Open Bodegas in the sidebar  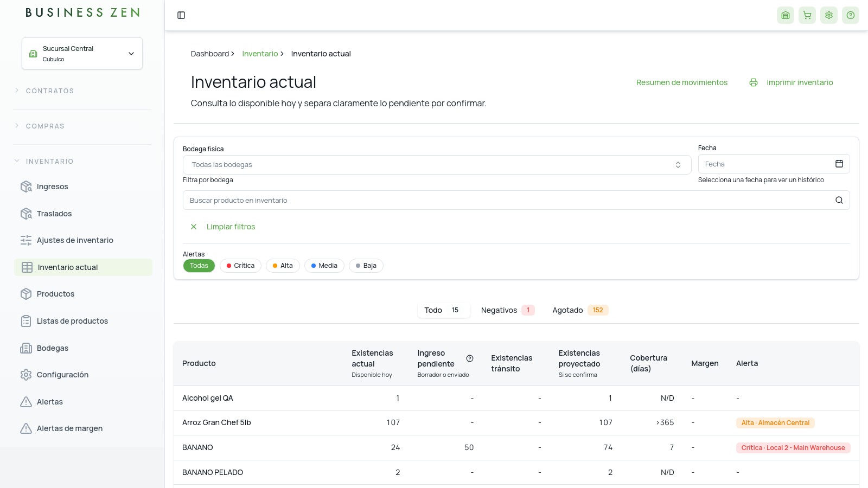(x=83, y=348)
